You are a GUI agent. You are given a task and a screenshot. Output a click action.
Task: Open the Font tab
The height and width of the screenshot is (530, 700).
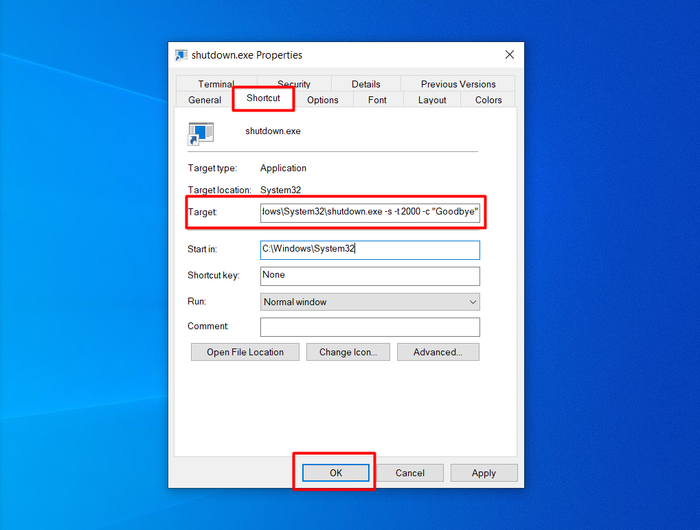(x=377, y=100)
